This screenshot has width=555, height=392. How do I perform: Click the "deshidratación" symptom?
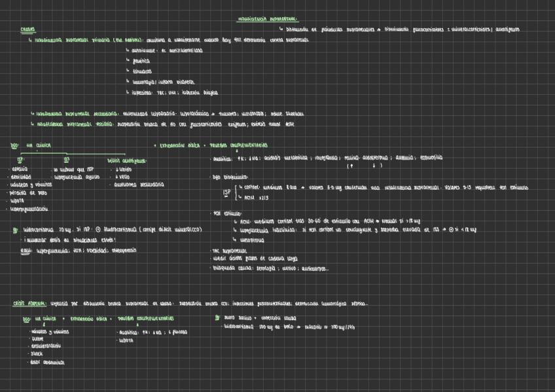46,346
